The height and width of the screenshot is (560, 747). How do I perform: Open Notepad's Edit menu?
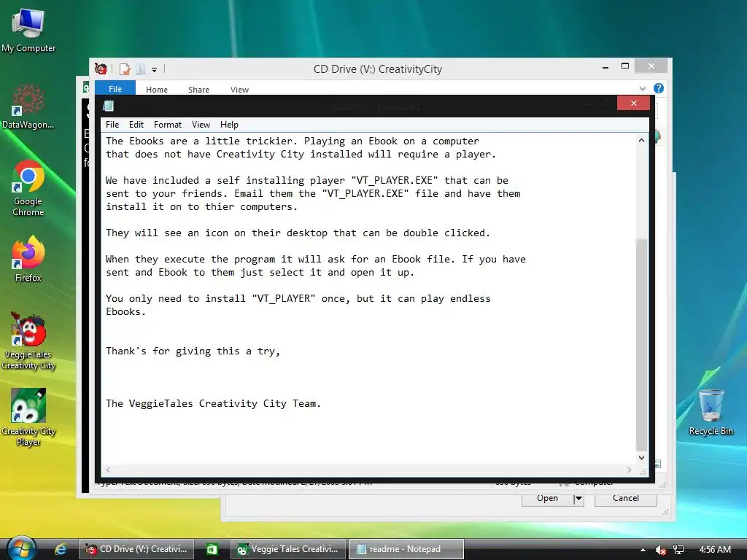point(136,125)
